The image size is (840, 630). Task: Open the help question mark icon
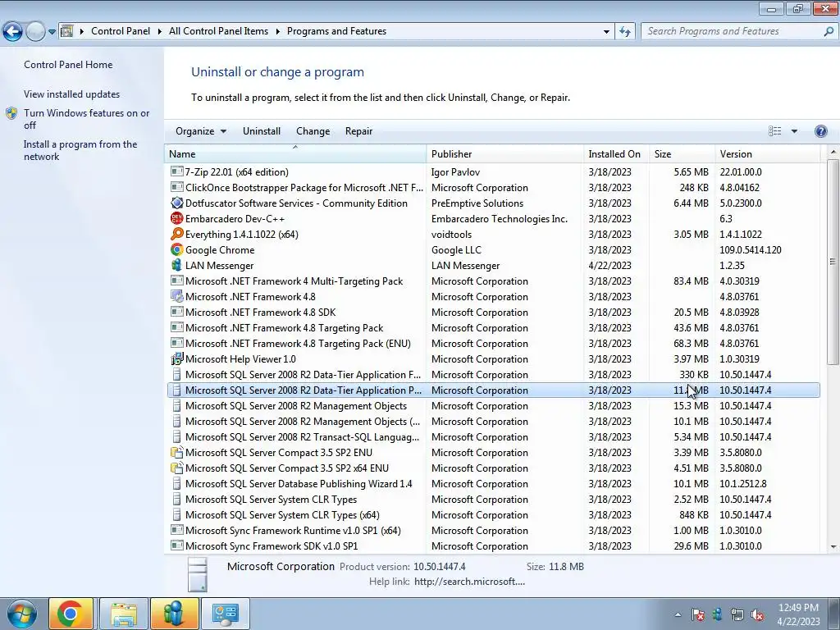(x=820, y=131)
